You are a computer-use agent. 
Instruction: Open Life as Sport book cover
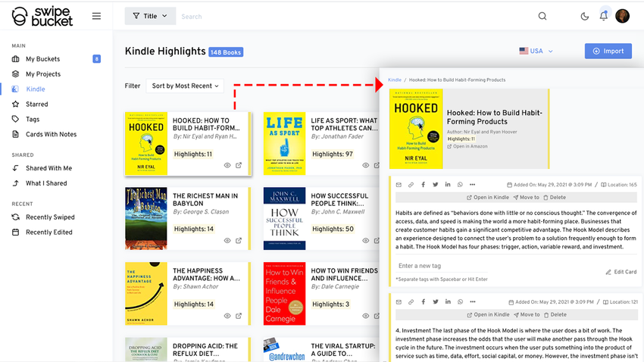point(284,144)
